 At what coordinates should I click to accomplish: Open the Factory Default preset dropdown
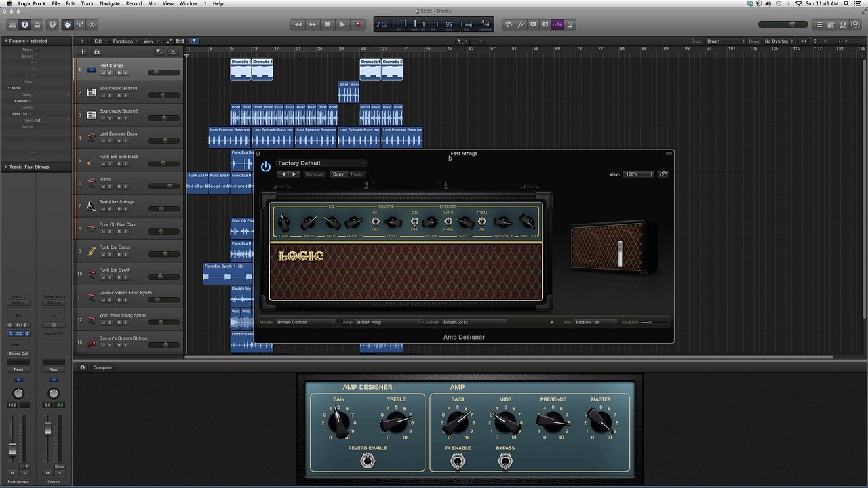pyautogui.click(x=321, y=163)
